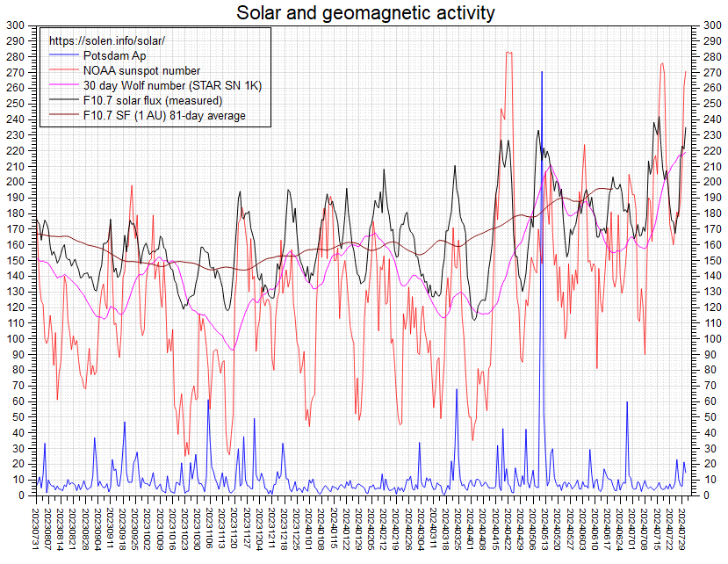
Task: Click the x-axis date label 20231016
Action: click(x=172, y=529)
